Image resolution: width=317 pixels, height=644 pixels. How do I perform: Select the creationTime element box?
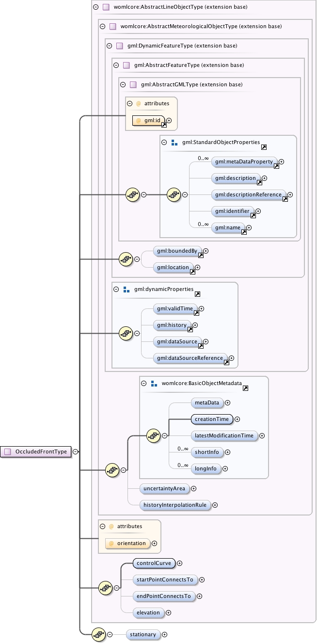pos(212,419)
